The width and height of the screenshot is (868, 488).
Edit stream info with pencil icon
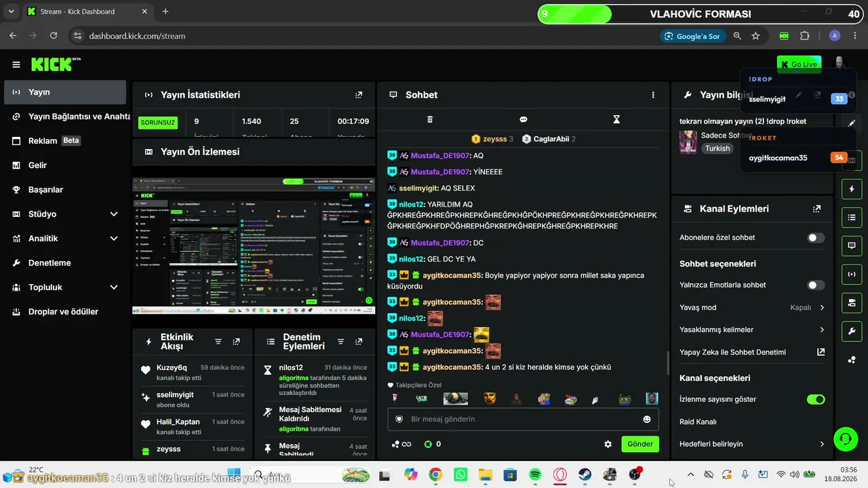[x=852, y=123]
